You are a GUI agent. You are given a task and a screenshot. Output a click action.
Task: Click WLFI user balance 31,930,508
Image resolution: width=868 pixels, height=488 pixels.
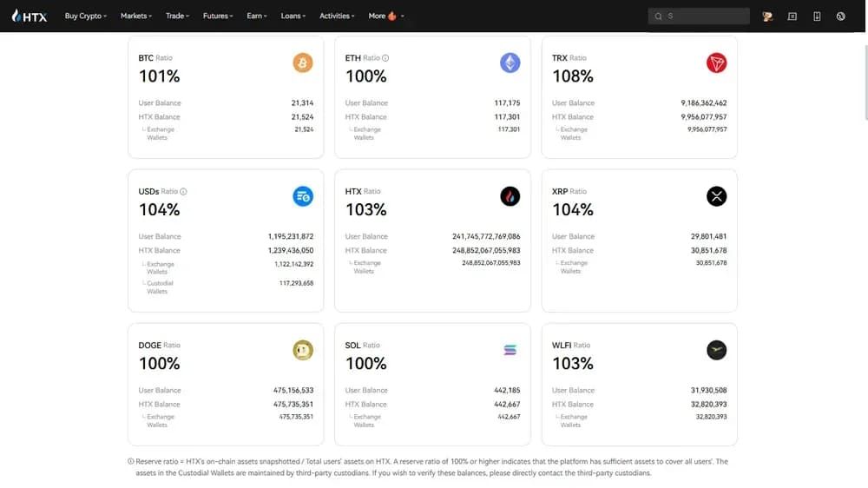point(708,391)
